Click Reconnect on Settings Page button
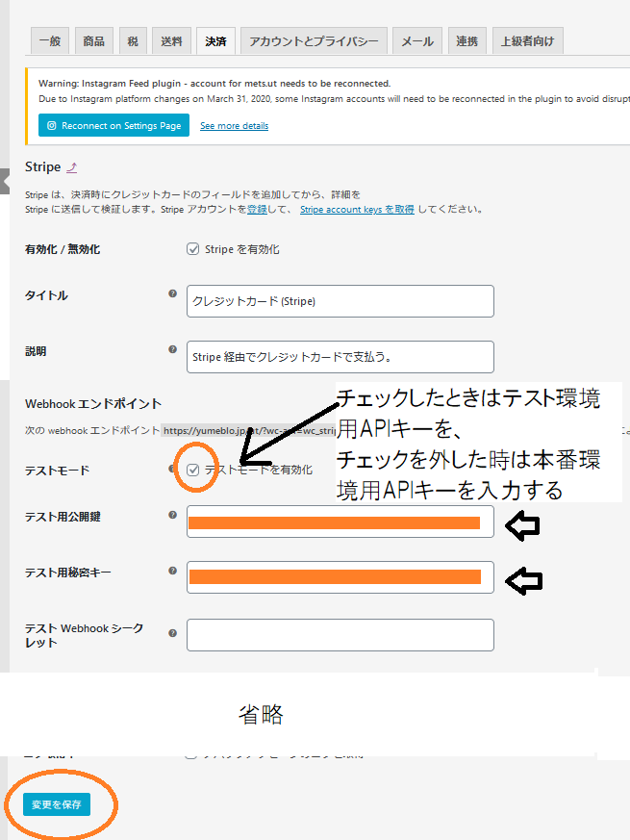This screenshot has height=840, width=630. click(114, 125)
